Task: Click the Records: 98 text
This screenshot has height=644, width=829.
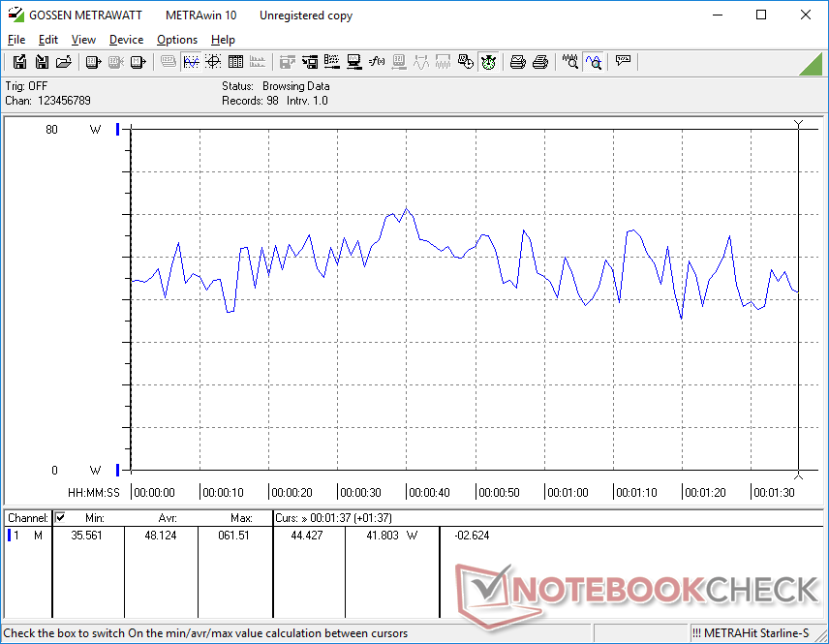Action: pos(250,101)
